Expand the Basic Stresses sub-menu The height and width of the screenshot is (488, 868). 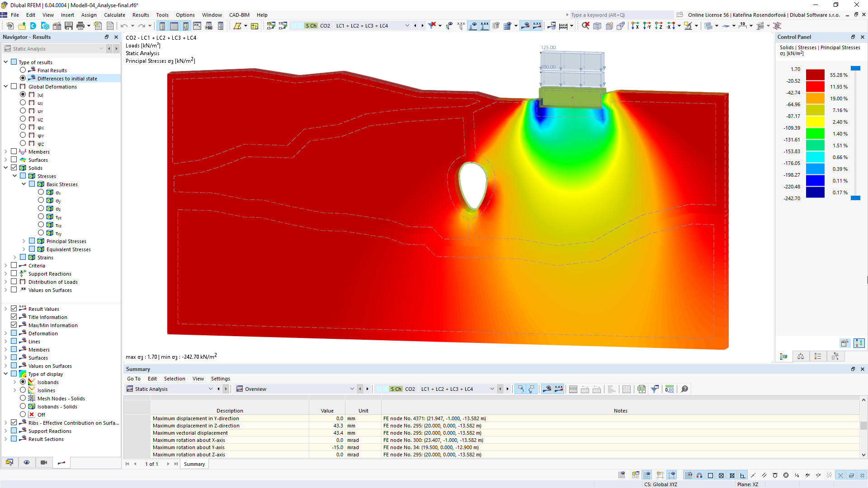24,184
